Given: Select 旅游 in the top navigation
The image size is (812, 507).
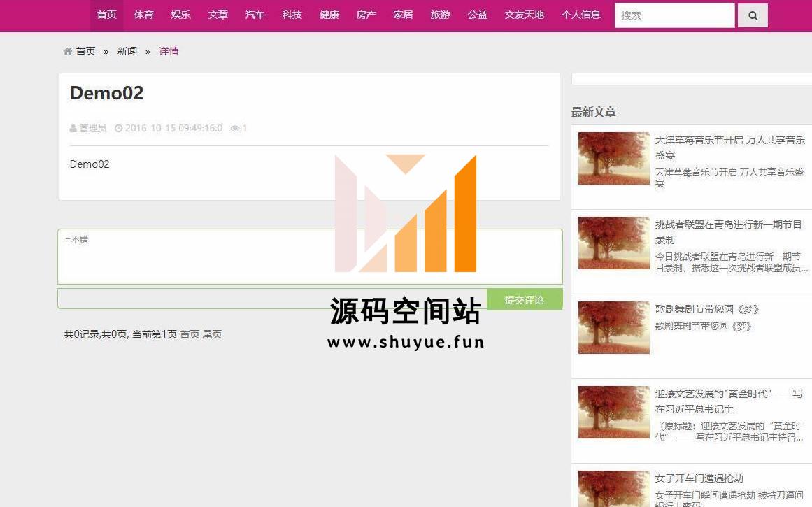Looking at the screenshot, I should coord(440,15).
